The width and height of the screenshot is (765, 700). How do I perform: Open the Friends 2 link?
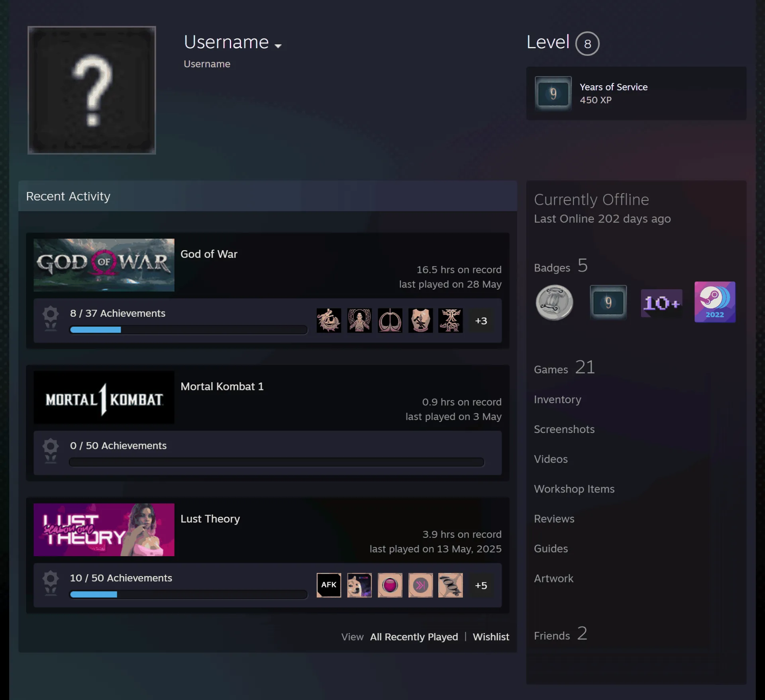tap(561, 634)
